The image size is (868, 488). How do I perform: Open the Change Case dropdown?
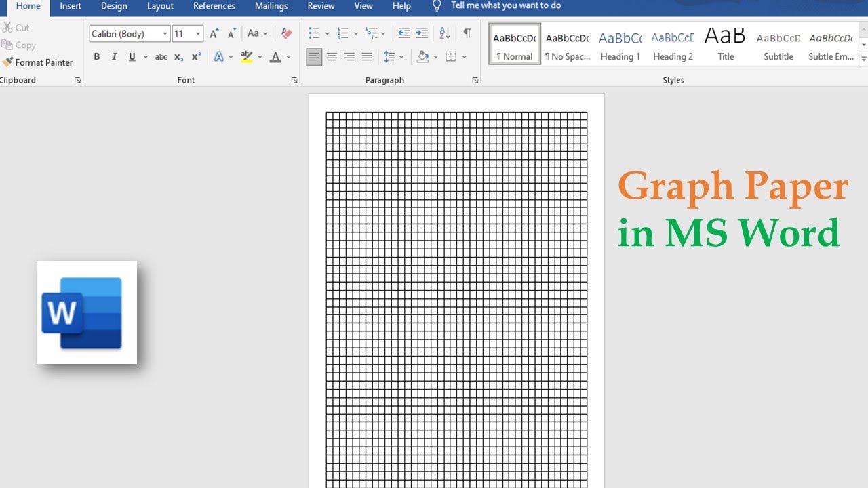(x=257, y=33)
